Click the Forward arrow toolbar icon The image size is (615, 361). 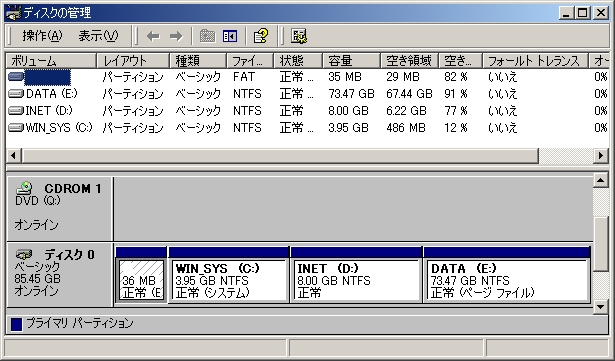(176, 36)
